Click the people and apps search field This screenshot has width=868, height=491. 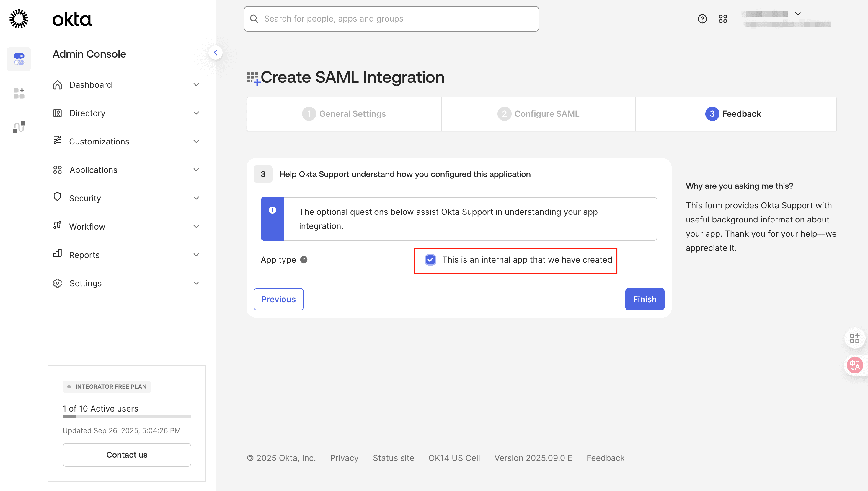[391, 19]
